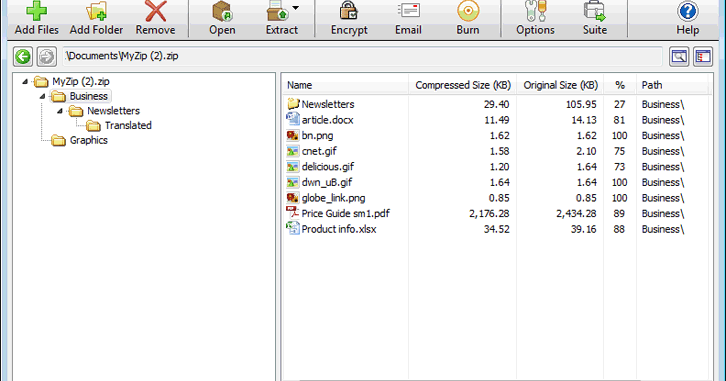The image size is (726, 381).
Task: Collapse the Newsletters tree node arrow
Action: click(60, 111)
